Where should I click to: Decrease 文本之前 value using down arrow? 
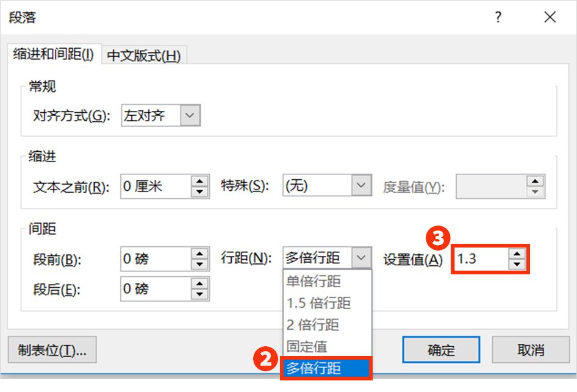[199, 191]
